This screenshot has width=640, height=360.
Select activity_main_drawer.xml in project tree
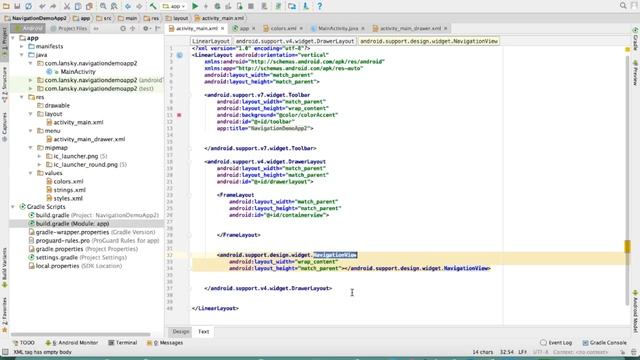[x=89, y=139]
